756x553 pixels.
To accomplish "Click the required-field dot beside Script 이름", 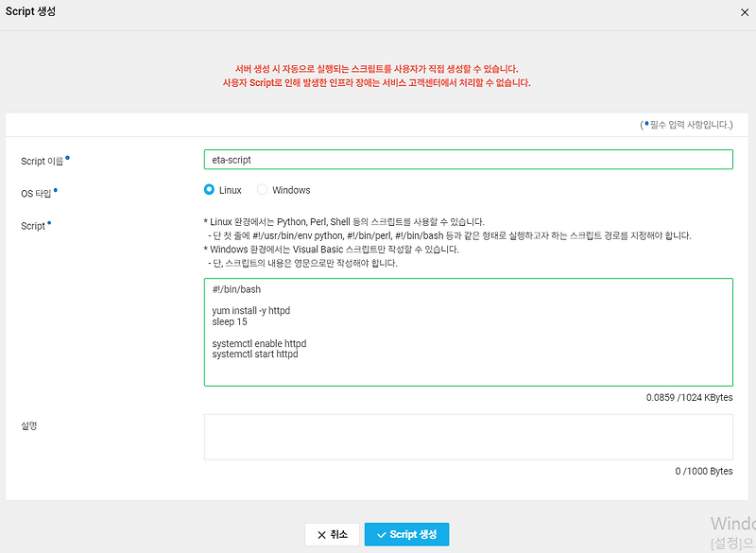I will 68,157.
